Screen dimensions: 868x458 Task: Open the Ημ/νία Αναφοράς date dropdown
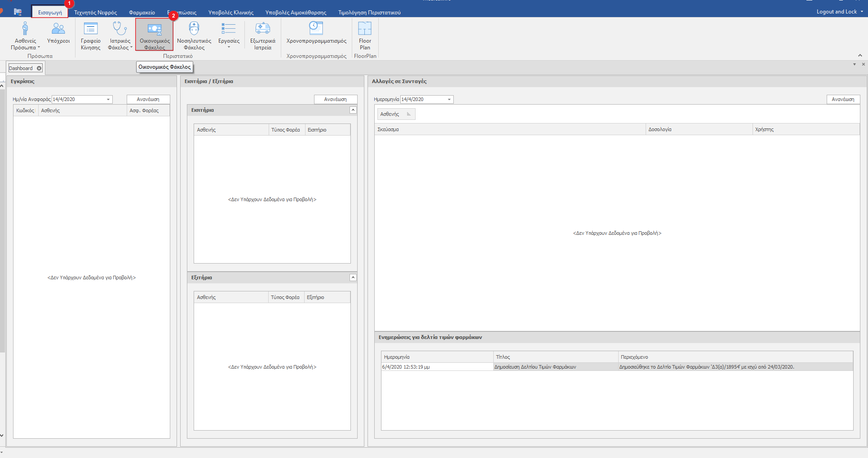(108, 100)
